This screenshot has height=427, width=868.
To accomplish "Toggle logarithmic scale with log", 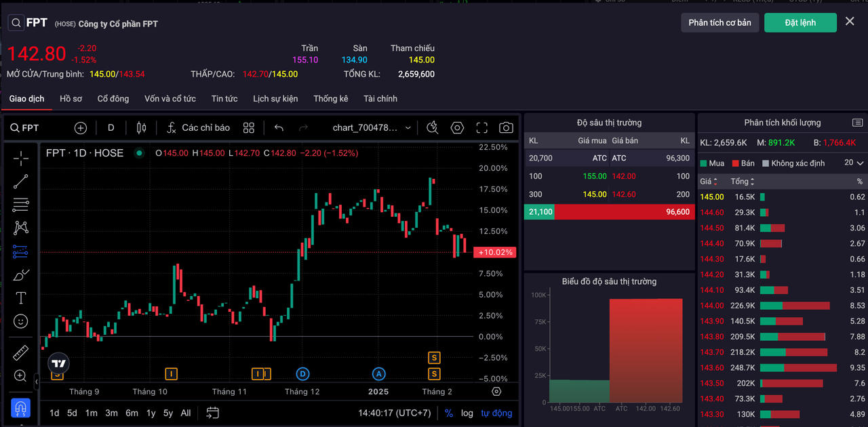I will coord(467,413).
